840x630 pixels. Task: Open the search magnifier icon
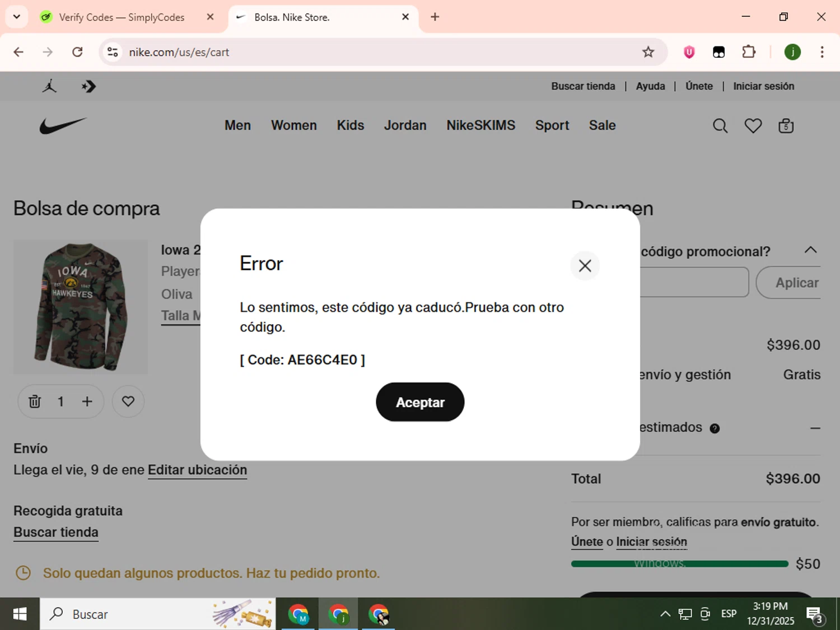pos(720,125)
